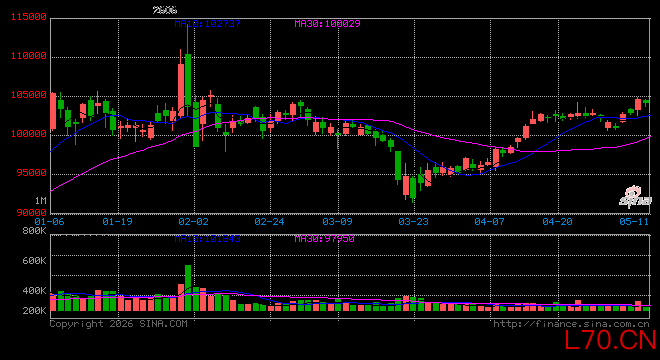The width and height of the screenshot is (660, 360).
Task: Click the 03-23 date label
Action: tap(413, 222)
